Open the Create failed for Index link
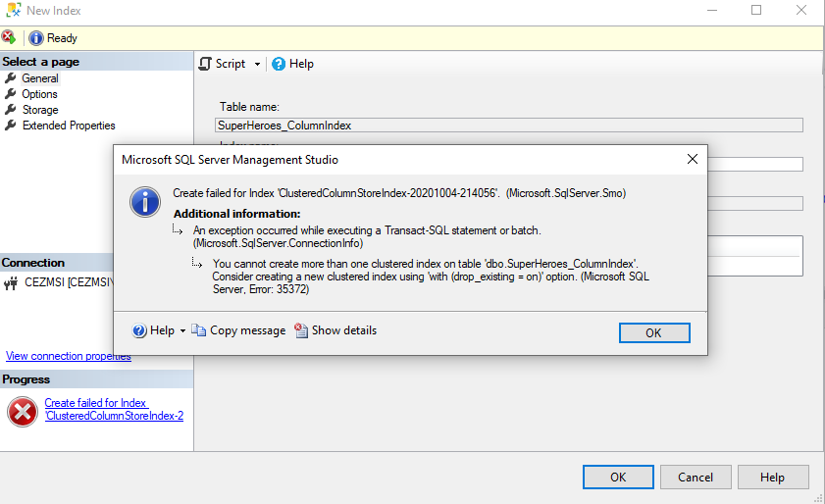This screenshot has width=825, height=504. (x=114, y=409)
